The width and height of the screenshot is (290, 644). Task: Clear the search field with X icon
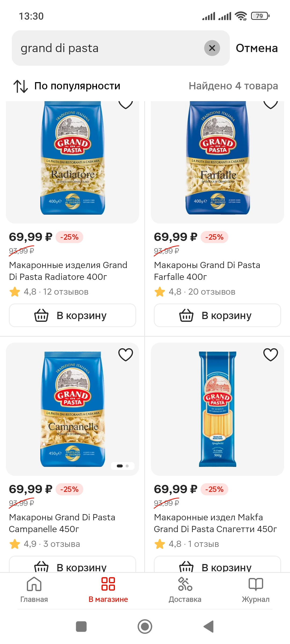point(212,48)
